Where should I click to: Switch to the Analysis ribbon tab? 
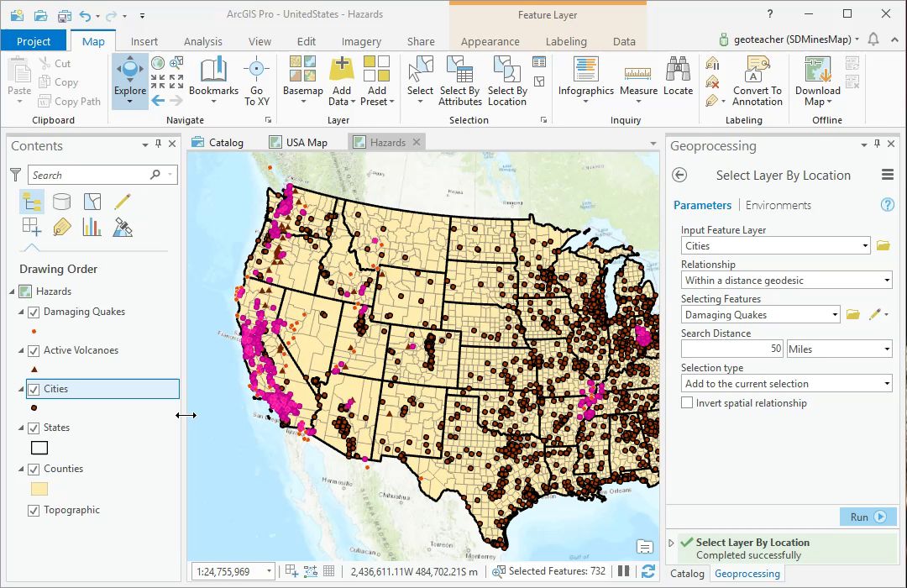pos(202,41)
